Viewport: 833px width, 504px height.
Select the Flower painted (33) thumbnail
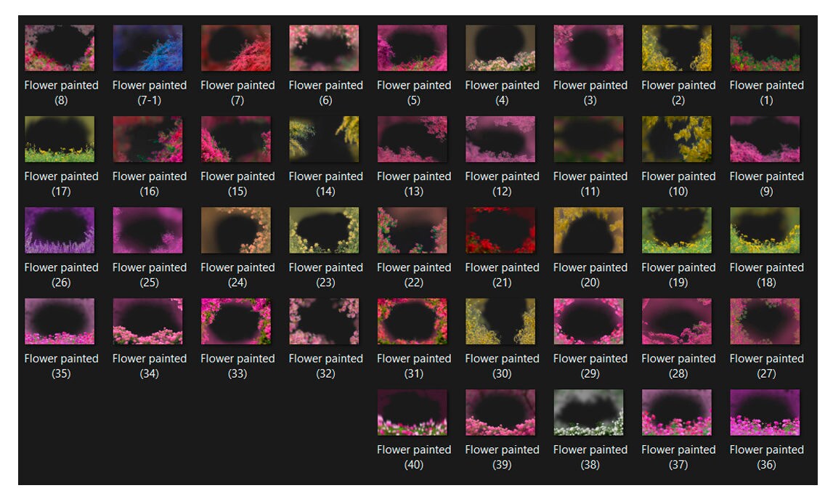236,321
